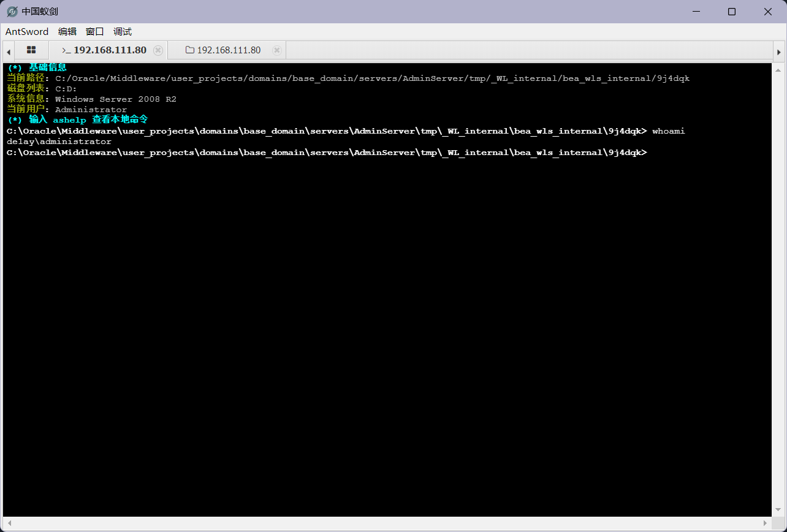
Task: Click the 基础信息 header line
Action: coord(37,67)
